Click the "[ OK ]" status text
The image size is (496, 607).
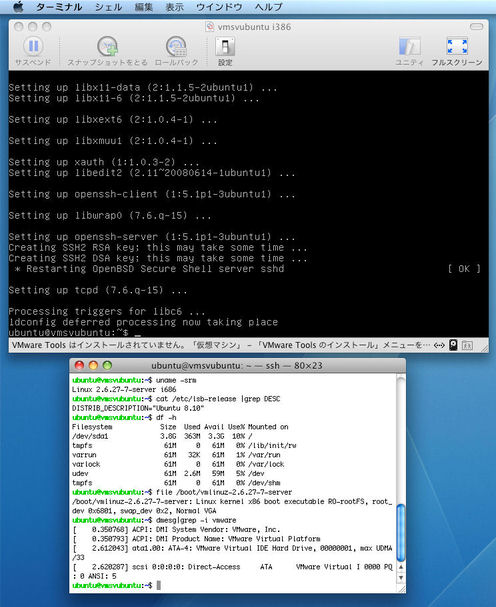tap(464, 269)
